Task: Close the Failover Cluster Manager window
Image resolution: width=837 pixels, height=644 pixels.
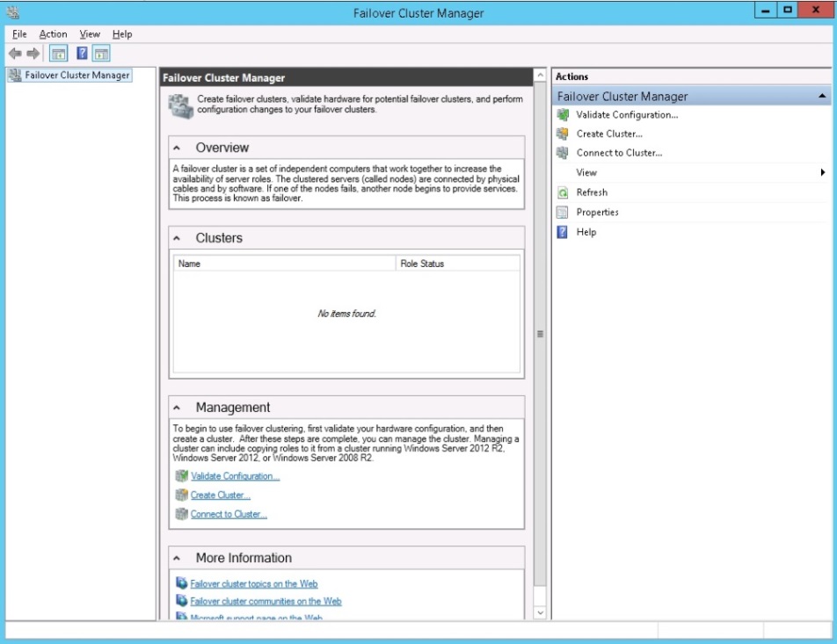Action: tap(816, 11)
